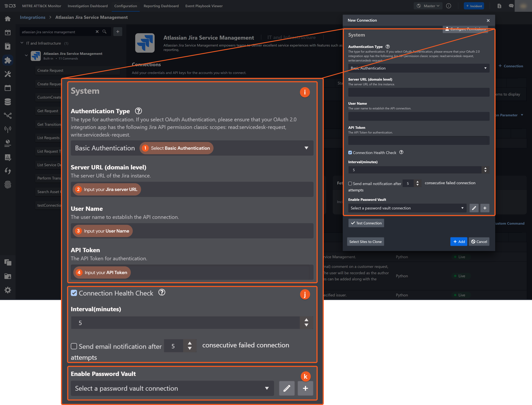Open Select a password vault connection dropdown
The image size is (532, 405).
[x=407, y=208]
